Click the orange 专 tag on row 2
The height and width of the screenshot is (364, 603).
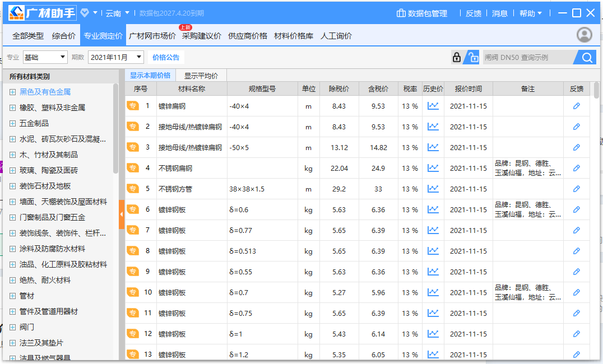pos(133,127)
